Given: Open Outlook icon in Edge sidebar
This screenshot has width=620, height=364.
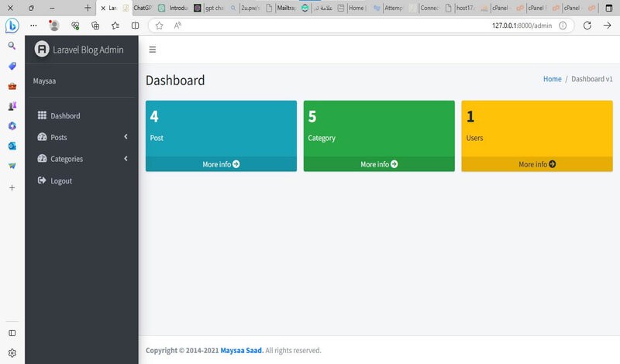Looking at the screenshot, I should coord(12,146).
